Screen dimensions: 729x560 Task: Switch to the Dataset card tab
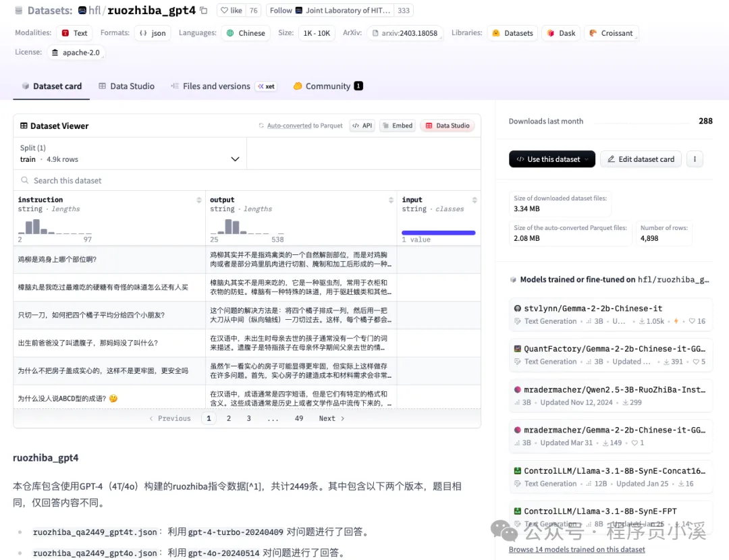(x=51, y=86)
